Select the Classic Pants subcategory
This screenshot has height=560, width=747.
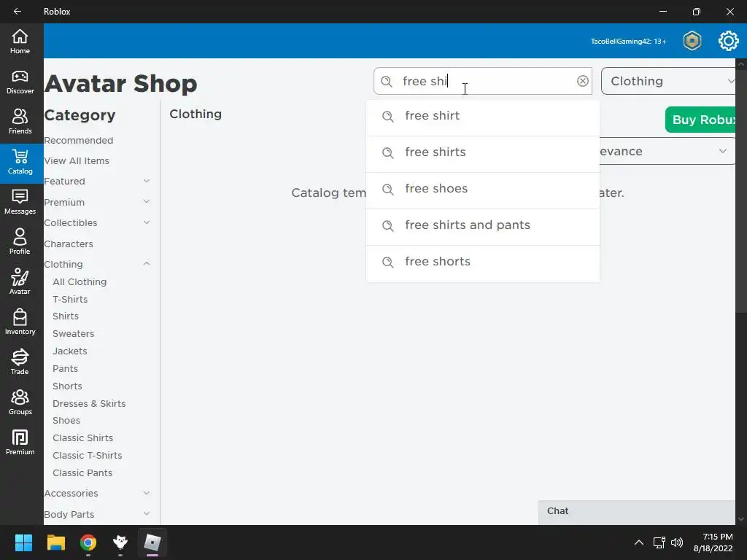coord(82,472)
